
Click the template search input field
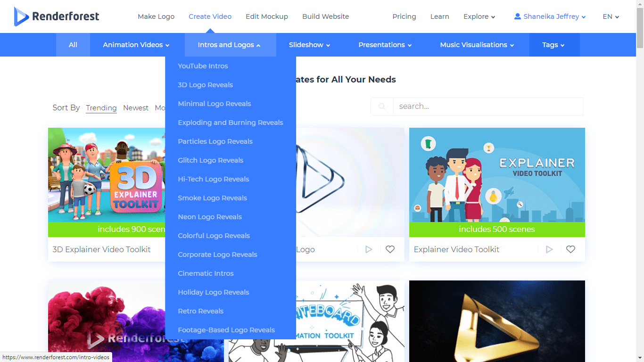pos(488,107)
